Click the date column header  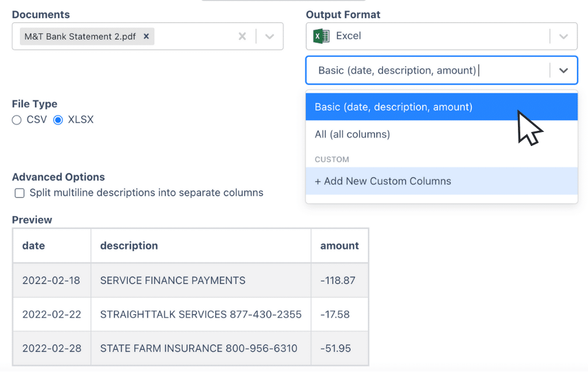[x=52, y=246]
